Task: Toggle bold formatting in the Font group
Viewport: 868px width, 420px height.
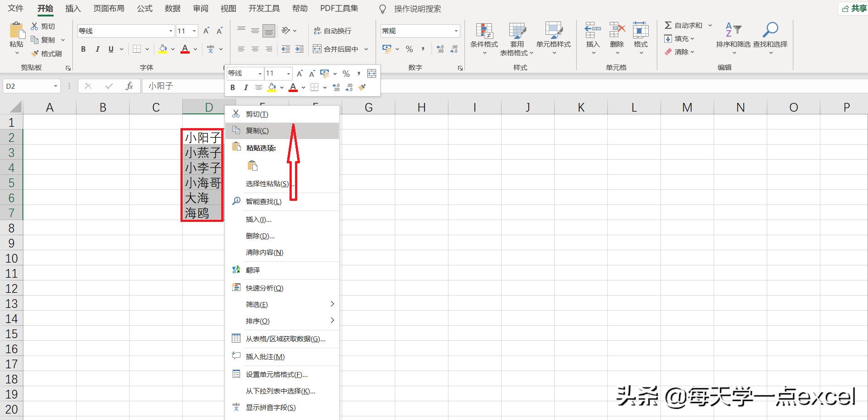Action: tap(83, 49)
